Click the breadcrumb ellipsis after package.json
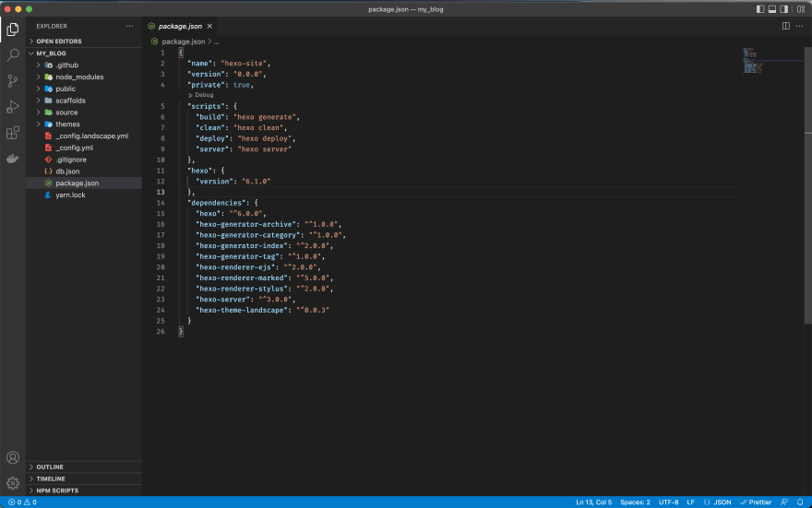Image resolution: width=812 pixels, height=508 pixels. click(x=217, y=41)
